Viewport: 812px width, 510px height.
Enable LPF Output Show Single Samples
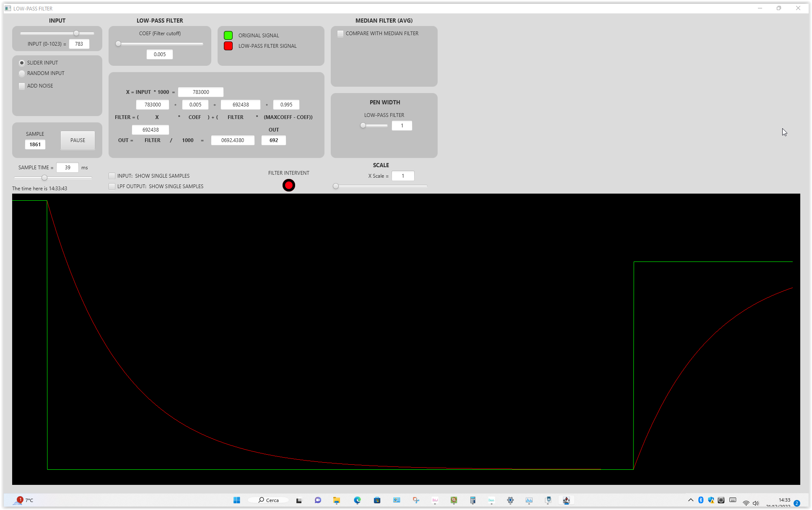pyautogui.click(x=112, y=186)
